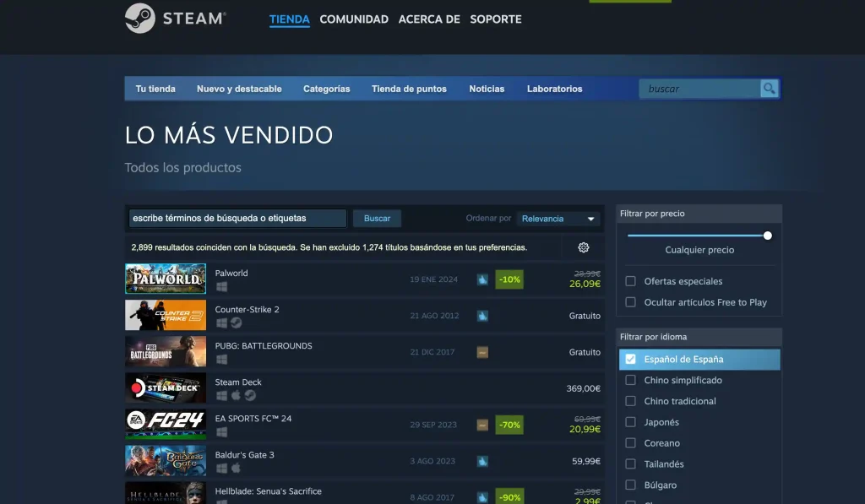Open Hellblade: Senua's Sacrifice title link
Screen dimensions: 865x504
[x=268, y=491]
